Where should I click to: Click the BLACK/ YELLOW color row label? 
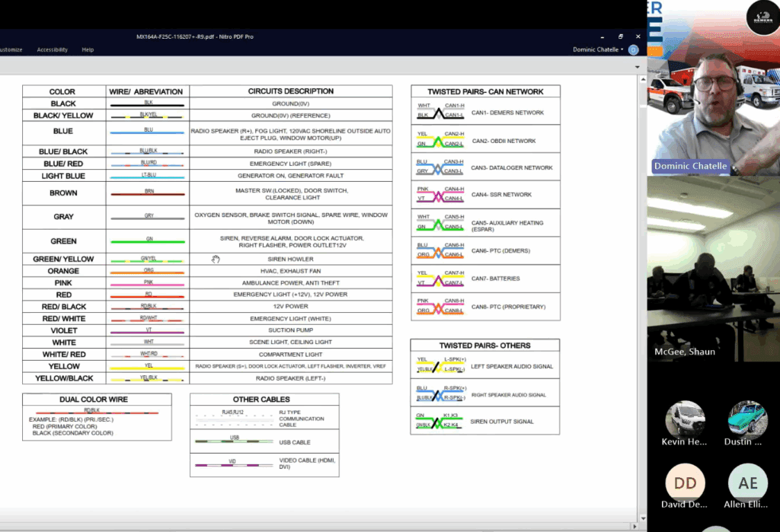(x=63, y=116)
